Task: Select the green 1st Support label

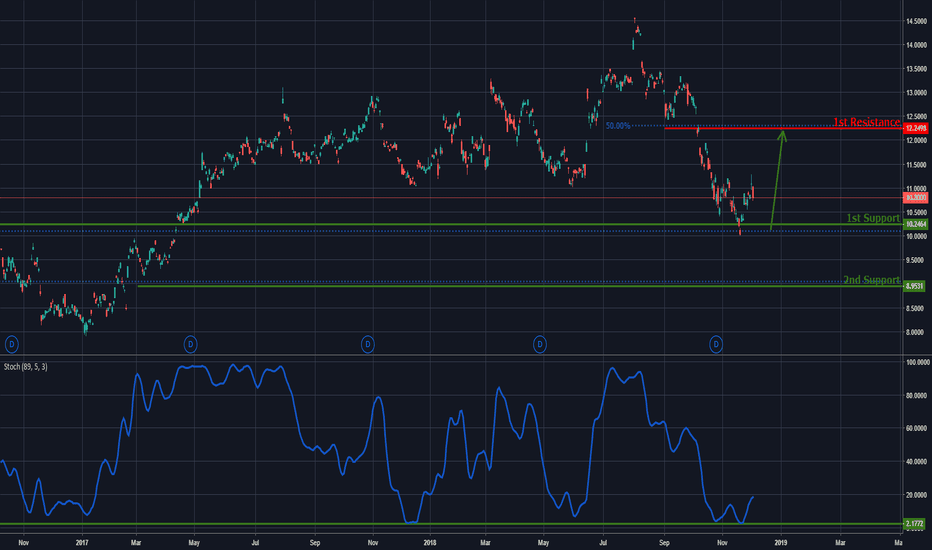Action: click(x=873, y=218)
